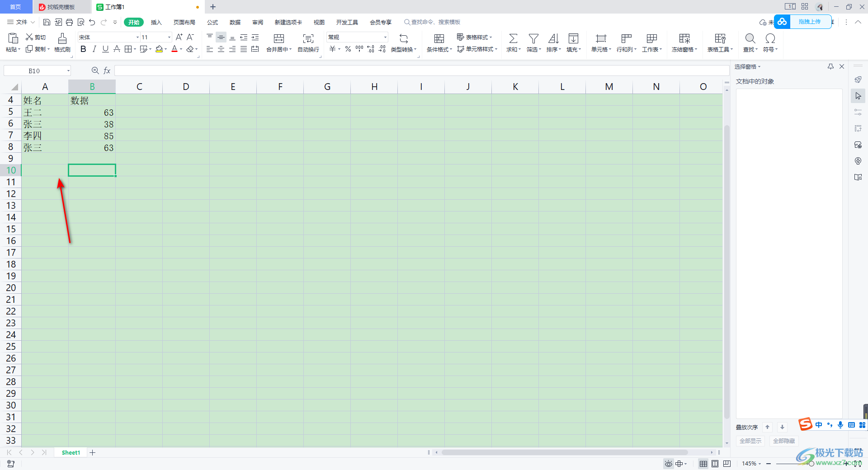Toggle italic formatting
868x470 pixels.
click(94, 49)
